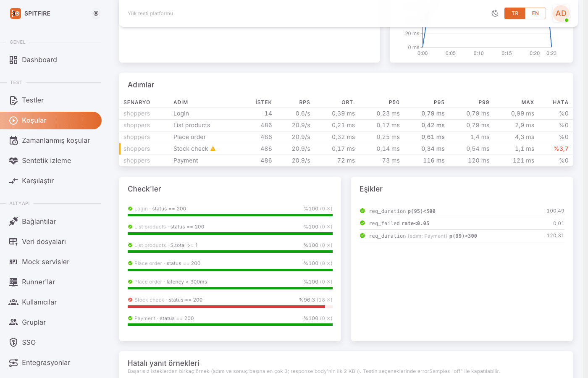Image resolution: width=588 pixels, height=378 pixels.
Task: Click the Gruplar group icon
Action: 13,322
